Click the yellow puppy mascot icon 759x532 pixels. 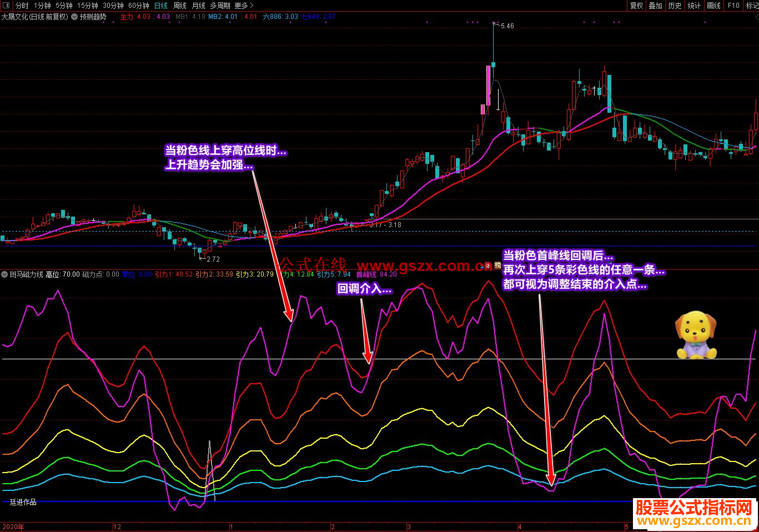click(x=696, y=335)
